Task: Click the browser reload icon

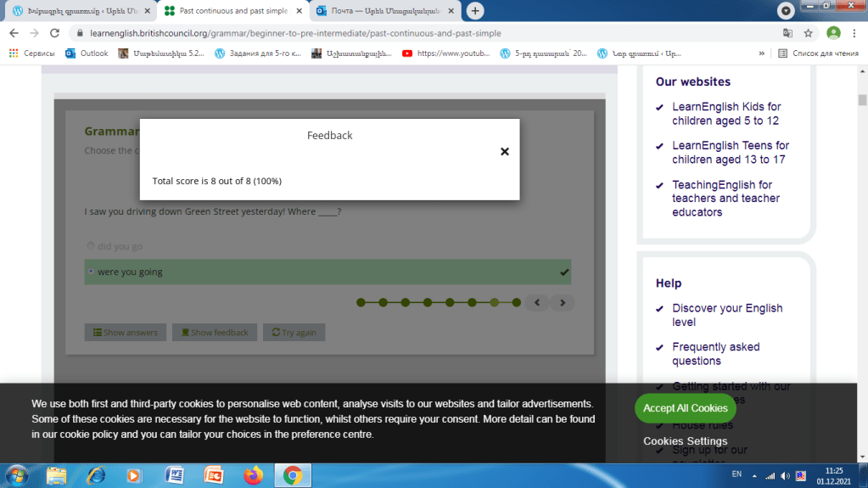Action: 55,33
